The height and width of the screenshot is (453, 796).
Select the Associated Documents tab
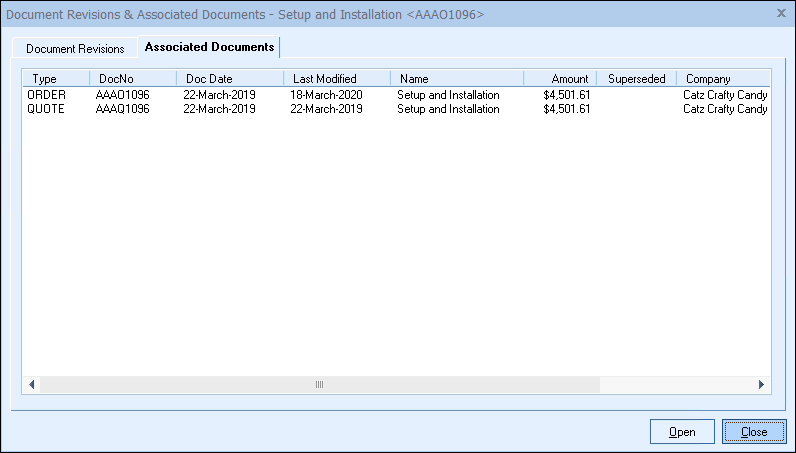[x=209, y=47]
